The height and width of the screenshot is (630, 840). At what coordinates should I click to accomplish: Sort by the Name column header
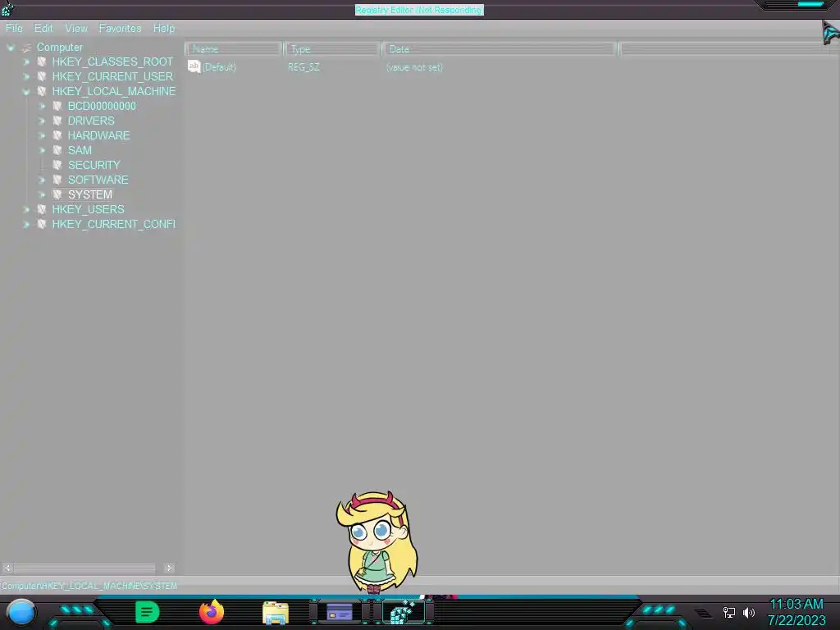pyautogui.click(x=234, y=49)
